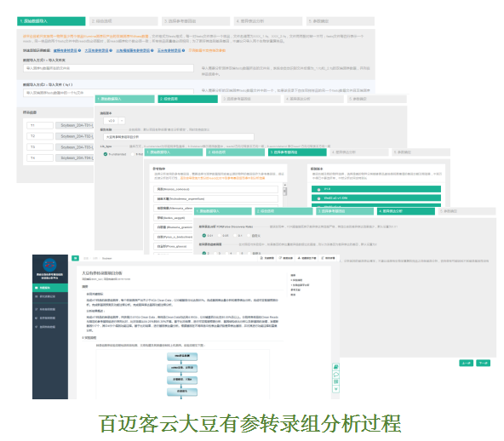
Task: Click the chat bubble icon in floating toolbar
Action: 336,375
